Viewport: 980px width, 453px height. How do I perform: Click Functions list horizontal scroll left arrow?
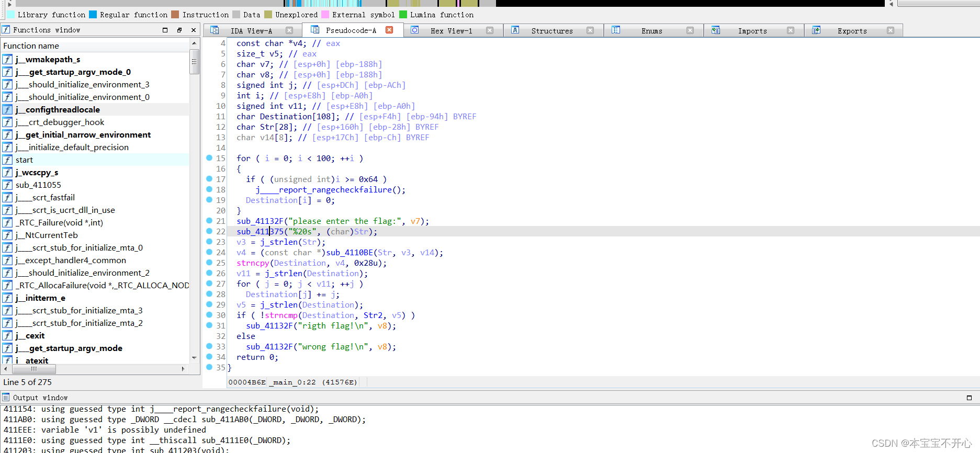5,369
